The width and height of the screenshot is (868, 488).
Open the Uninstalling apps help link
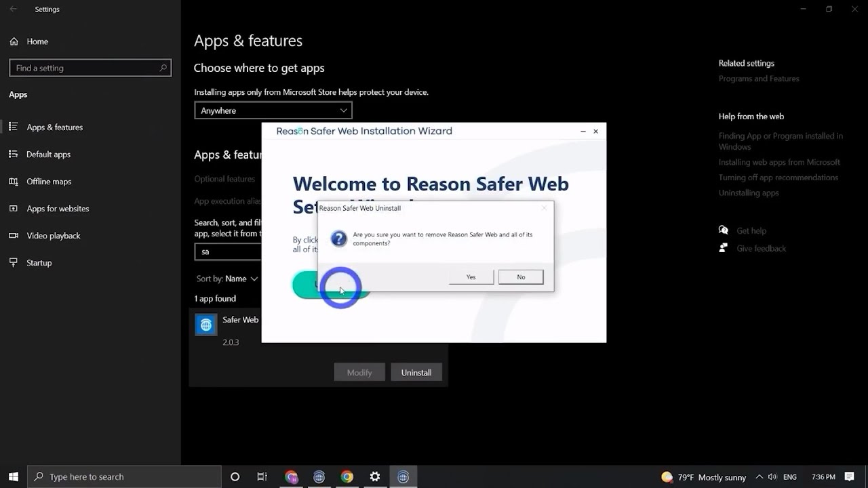point(749,193)
